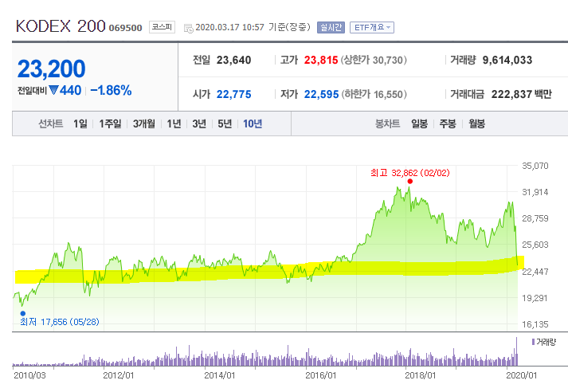Select the 1일 line chart period

(x=80, y=124)
